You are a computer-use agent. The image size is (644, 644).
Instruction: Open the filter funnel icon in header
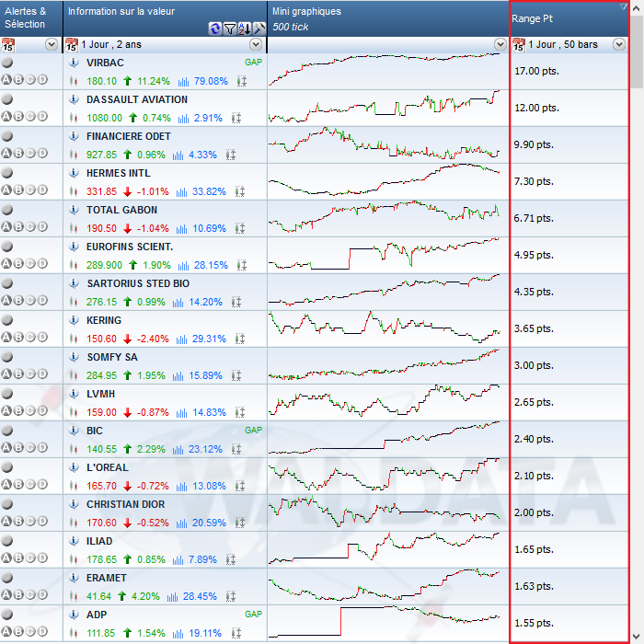(230, 29)
